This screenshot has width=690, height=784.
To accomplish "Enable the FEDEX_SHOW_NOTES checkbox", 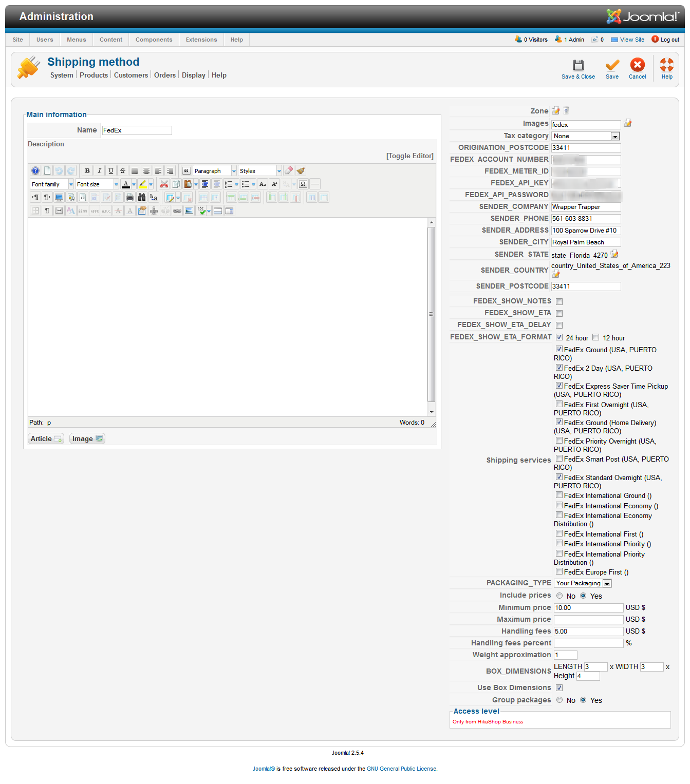I will 559,302.
